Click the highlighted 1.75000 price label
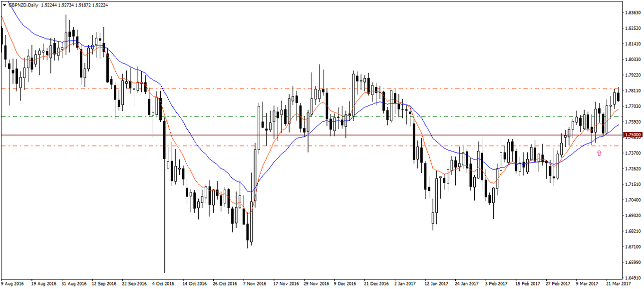644x289 pixels. pos(633,135)
